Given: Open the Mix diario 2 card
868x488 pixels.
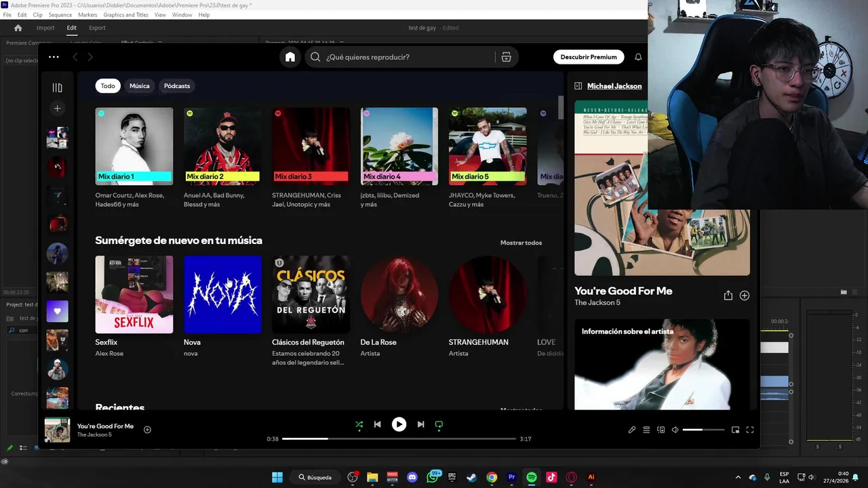Looking at the screenshot, I should [222, 158].
